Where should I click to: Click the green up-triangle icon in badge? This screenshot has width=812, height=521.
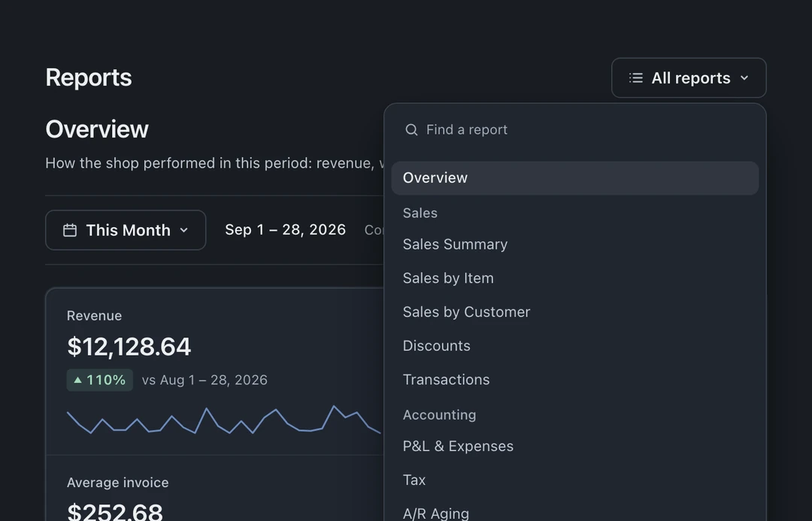coord(77,380)
